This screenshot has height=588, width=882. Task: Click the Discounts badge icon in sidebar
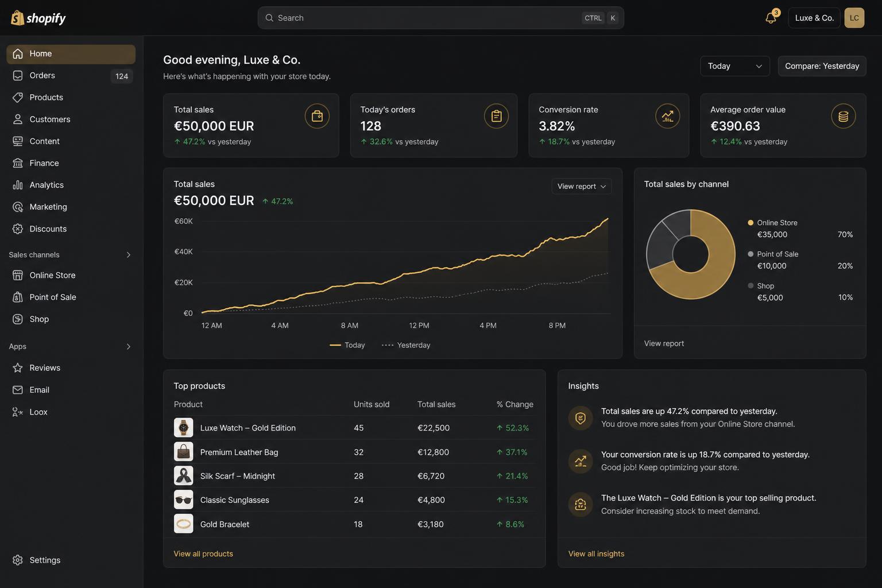tap(18, 229)
